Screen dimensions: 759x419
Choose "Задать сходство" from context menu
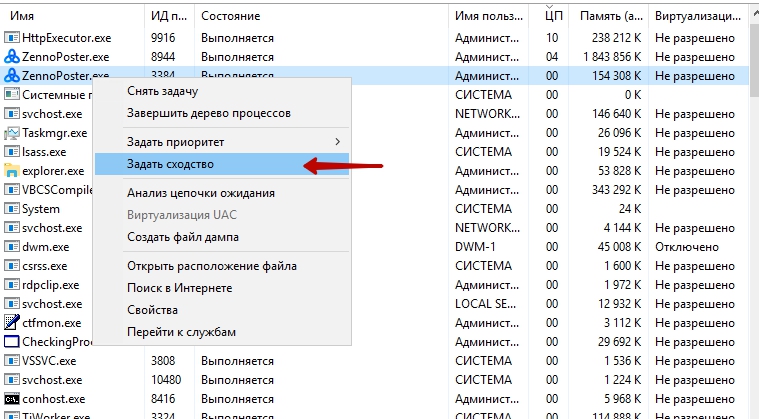170,164
